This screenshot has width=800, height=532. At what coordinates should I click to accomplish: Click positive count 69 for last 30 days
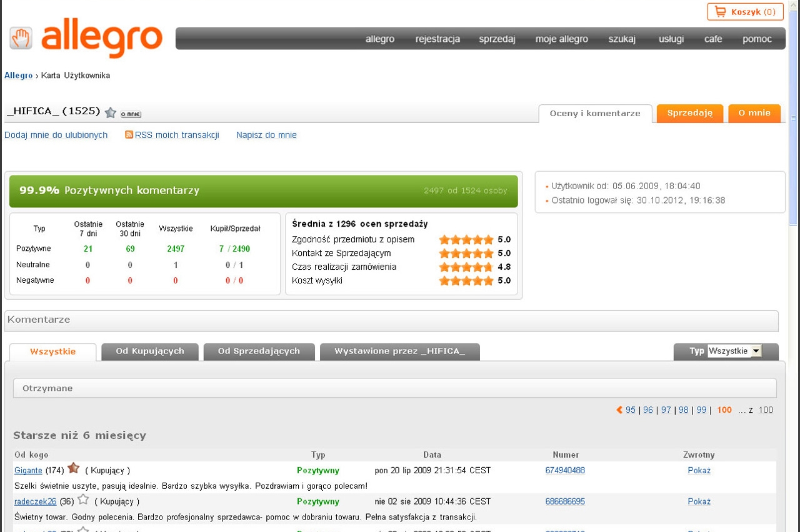point(130,249)
